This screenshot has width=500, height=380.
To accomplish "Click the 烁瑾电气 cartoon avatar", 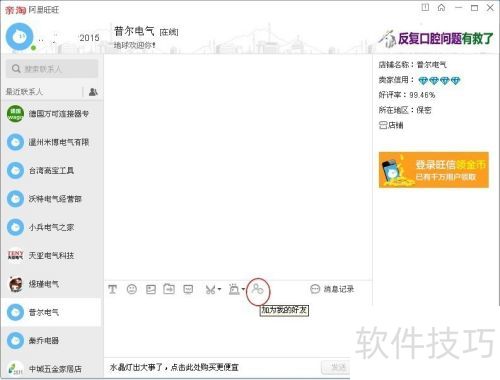I will tap(15, 284).
